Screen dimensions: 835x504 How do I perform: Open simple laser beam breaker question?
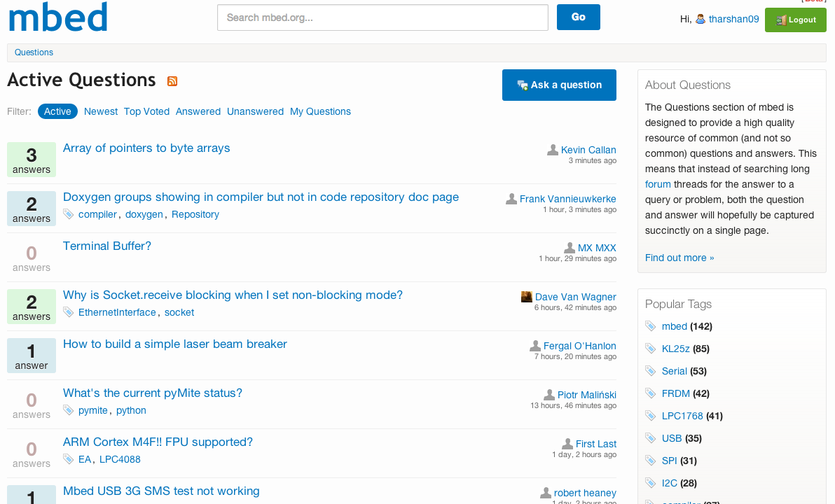174,344
